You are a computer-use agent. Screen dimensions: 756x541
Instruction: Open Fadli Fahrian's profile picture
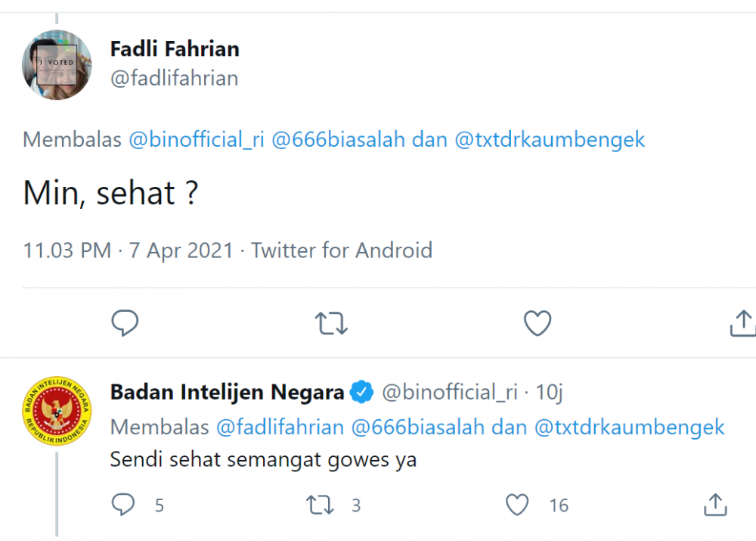[57, 65]
